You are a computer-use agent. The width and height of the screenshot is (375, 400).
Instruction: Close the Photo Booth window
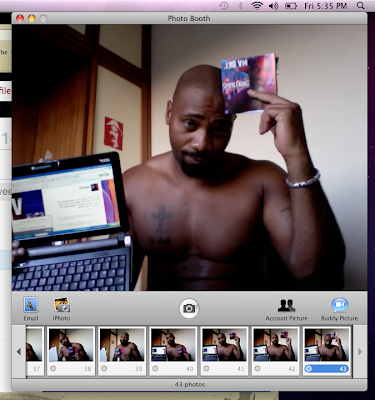pyautogui.click(x=20, y=18)
